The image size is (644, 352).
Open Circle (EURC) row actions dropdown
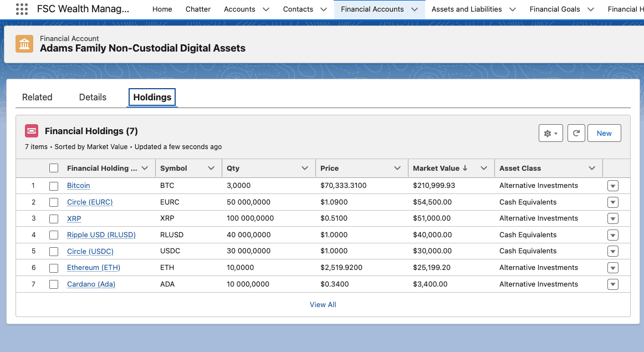[613, 202]
